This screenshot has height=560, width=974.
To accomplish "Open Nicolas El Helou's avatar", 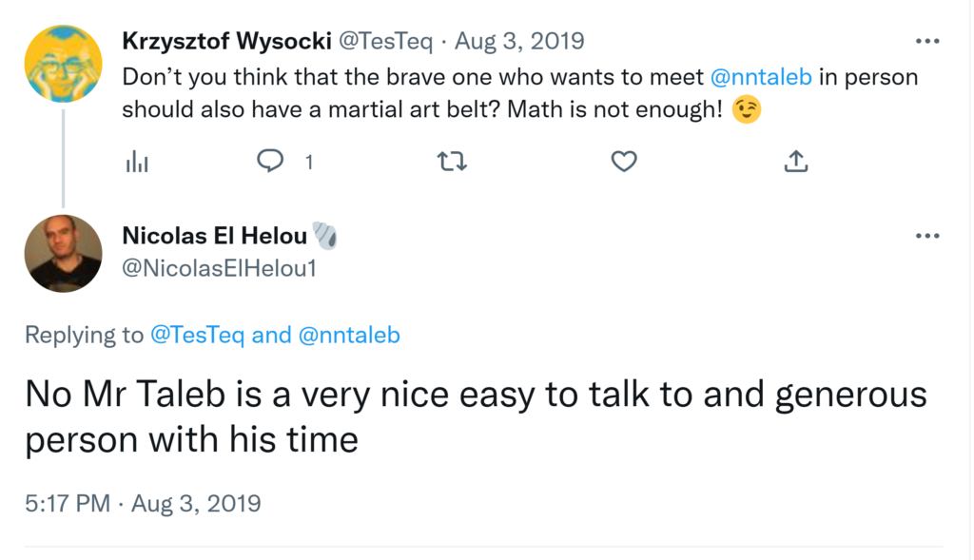I will click(x=63, y=253).
